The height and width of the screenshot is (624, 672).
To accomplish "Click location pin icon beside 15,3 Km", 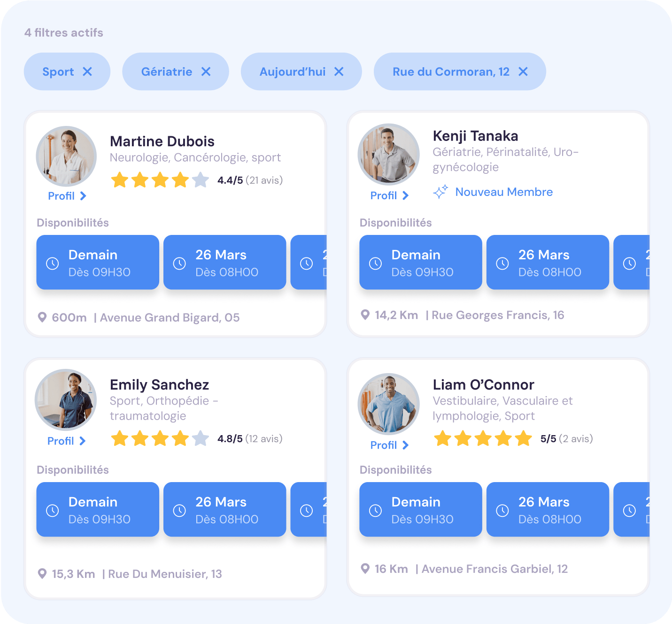I will point(42,574).
